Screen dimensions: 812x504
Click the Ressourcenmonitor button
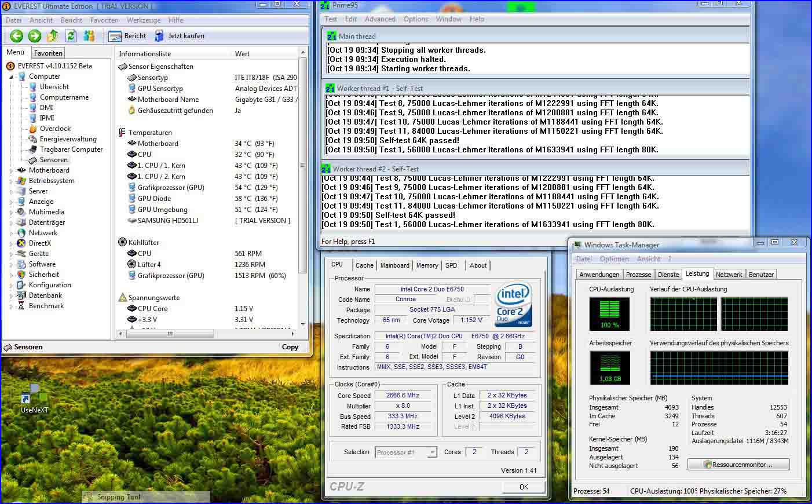738,465
